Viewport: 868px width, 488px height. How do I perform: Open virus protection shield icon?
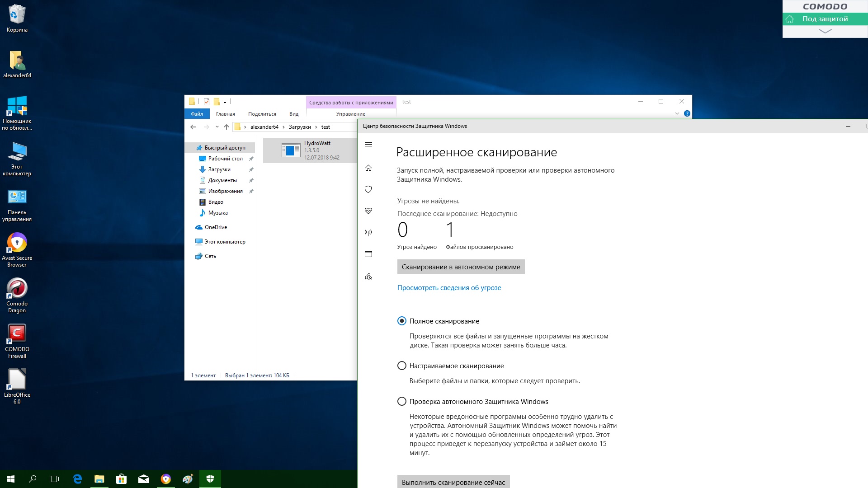tap(368, 189)
